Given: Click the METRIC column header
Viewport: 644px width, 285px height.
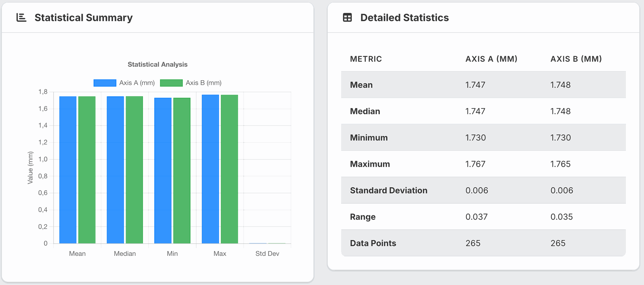Looking at the screenshot, I should coord(366,59).
